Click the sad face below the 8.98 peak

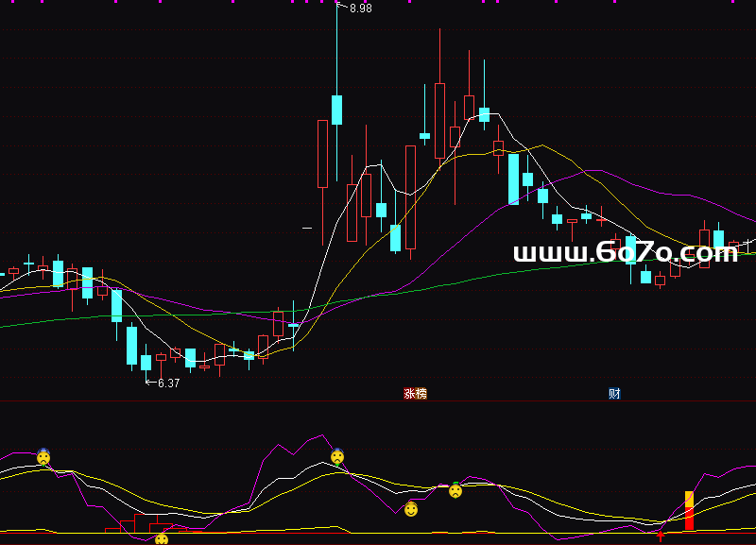(337, 456)
